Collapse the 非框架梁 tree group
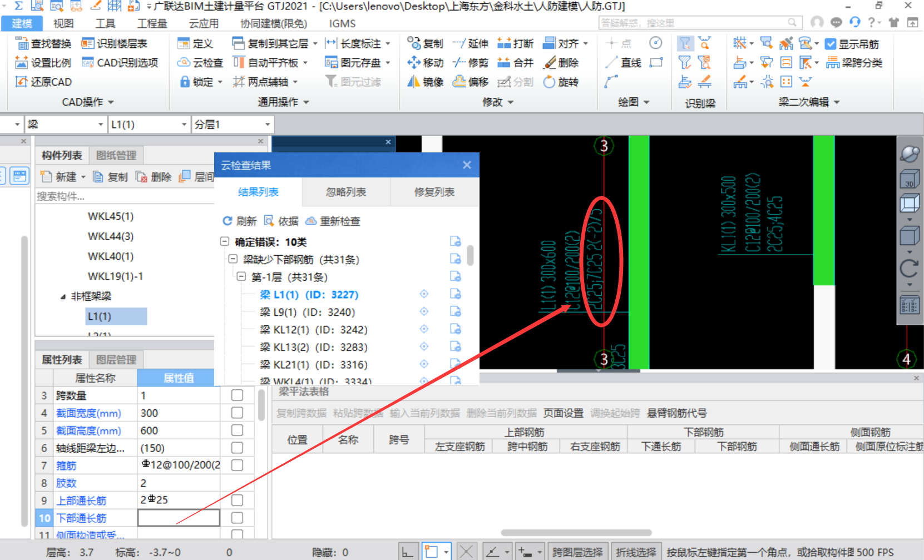Image resolution: width=924 pixels, height=560 pixels. [x=63, y=296]
